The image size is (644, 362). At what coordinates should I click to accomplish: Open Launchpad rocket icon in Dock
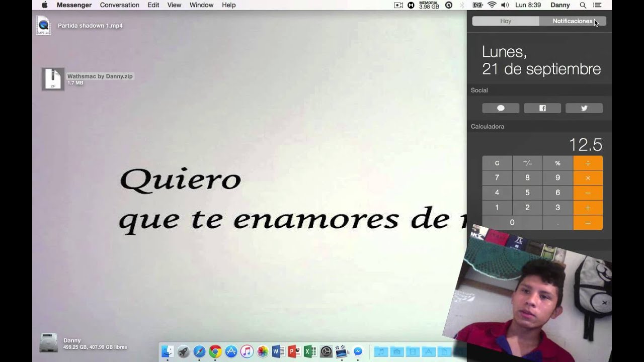click(184, 352)
